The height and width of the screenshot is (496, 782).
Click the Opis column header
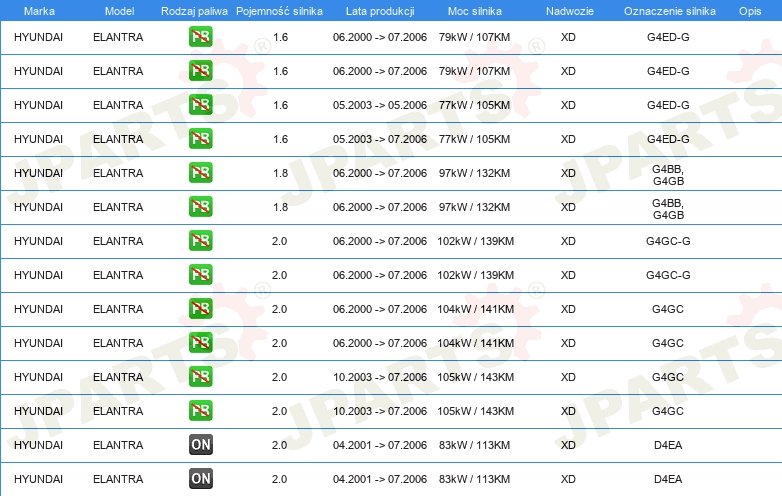pyautogui.click(x=749, y=10)
